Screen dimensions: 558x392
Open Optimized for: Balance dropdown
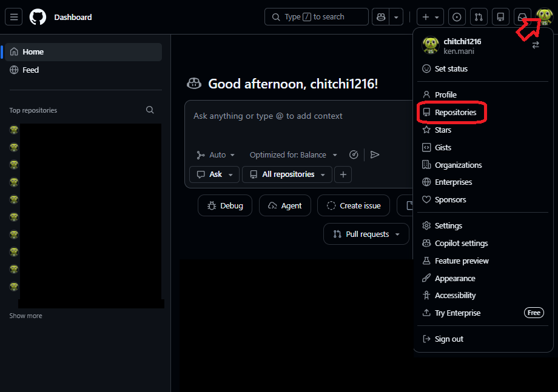tap(293, 155)
